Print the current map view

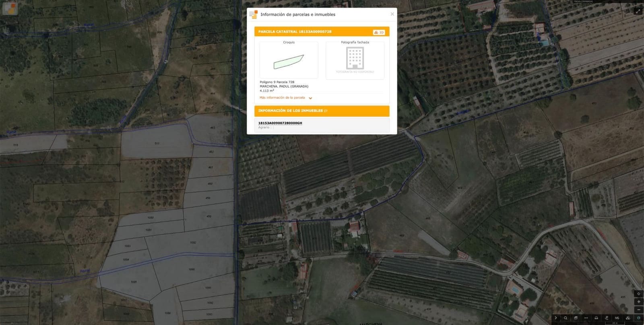point(596,318)
